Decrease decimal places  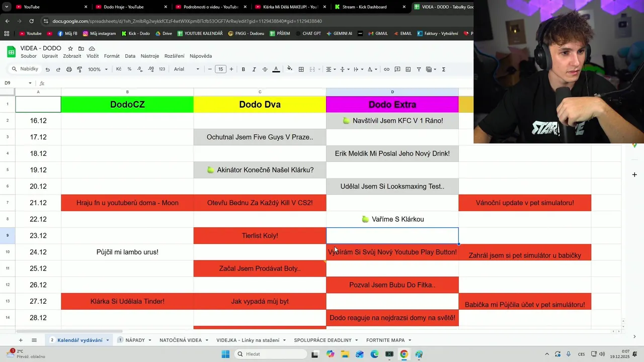pos(140,69)
